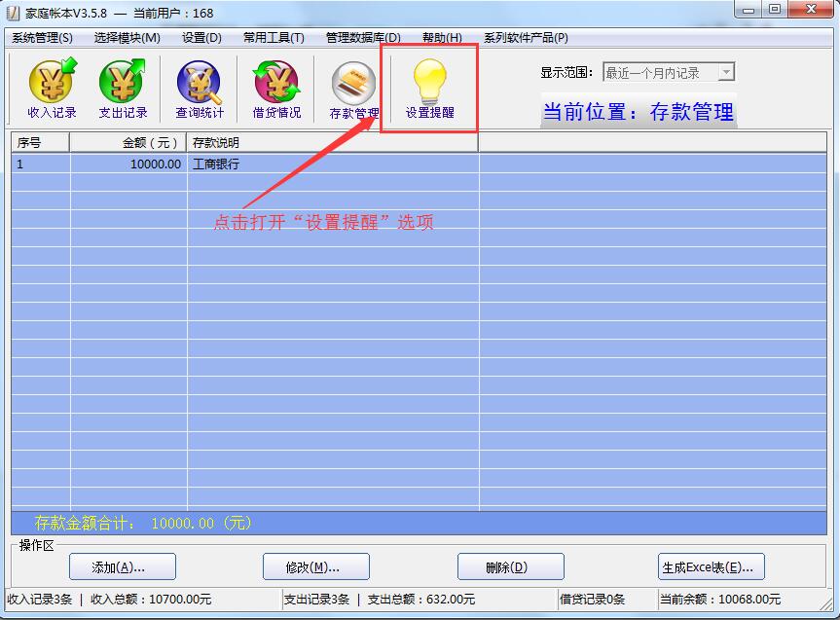Open the 借贷情况 loan status icon
840x620 pixels.
276,89
